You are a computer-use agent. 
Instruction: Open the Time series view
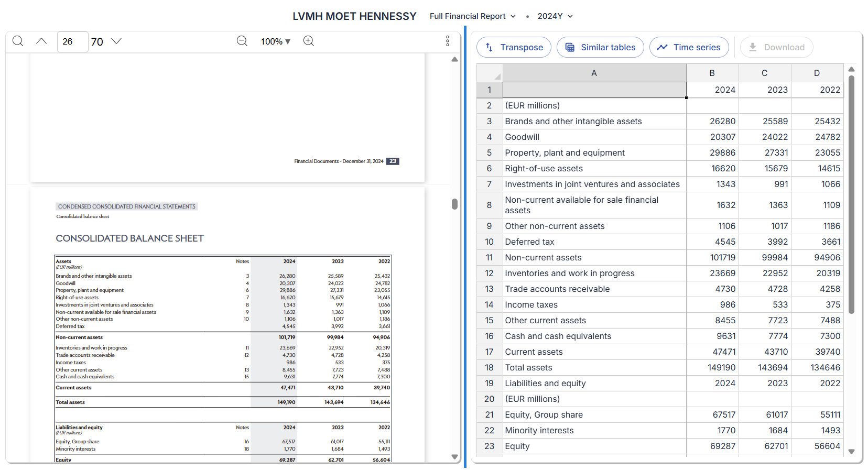pos(689,47)
